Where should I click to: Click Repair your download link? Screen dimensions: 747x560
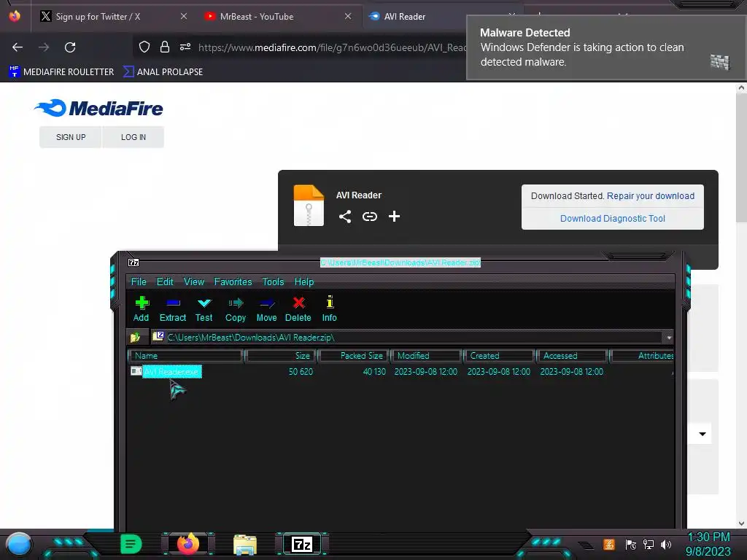(x=650, y=196)
